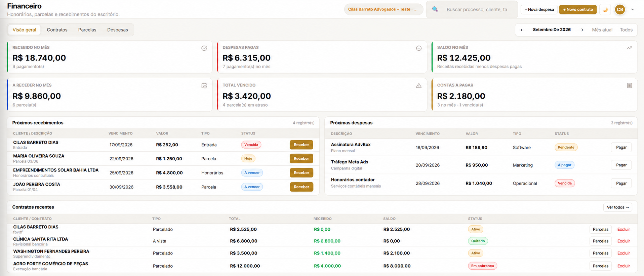Click the warning triangle icon in Total vencido
This screenshot has width=644, height=276.
tap(419, 86)
